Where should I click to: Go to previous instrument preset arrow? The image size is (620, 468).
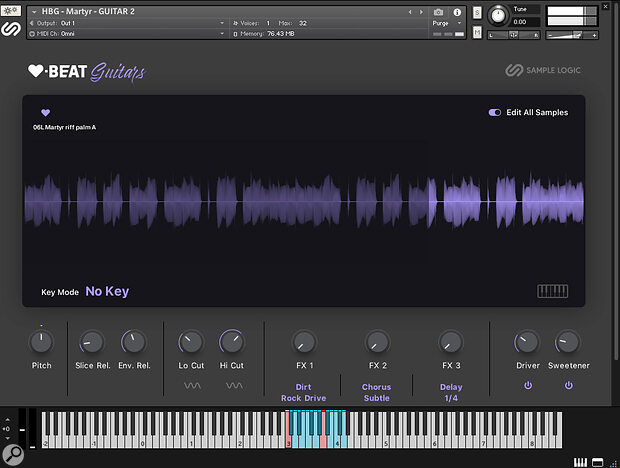[x=410, y=12]
